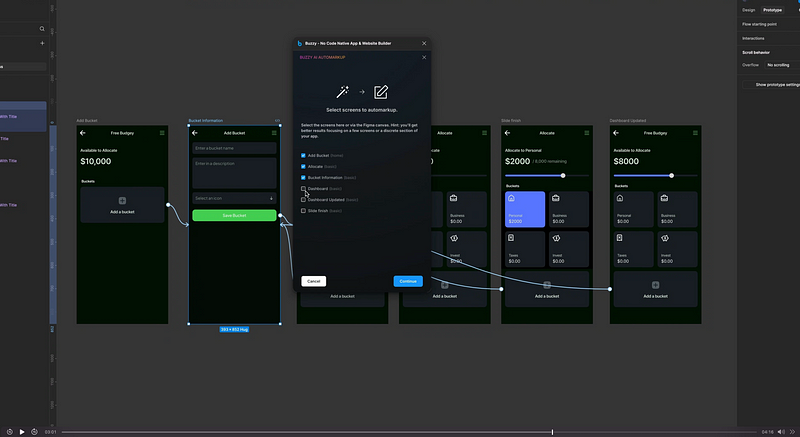Check the Dashboard (basic) checkbox

point(303,189)
